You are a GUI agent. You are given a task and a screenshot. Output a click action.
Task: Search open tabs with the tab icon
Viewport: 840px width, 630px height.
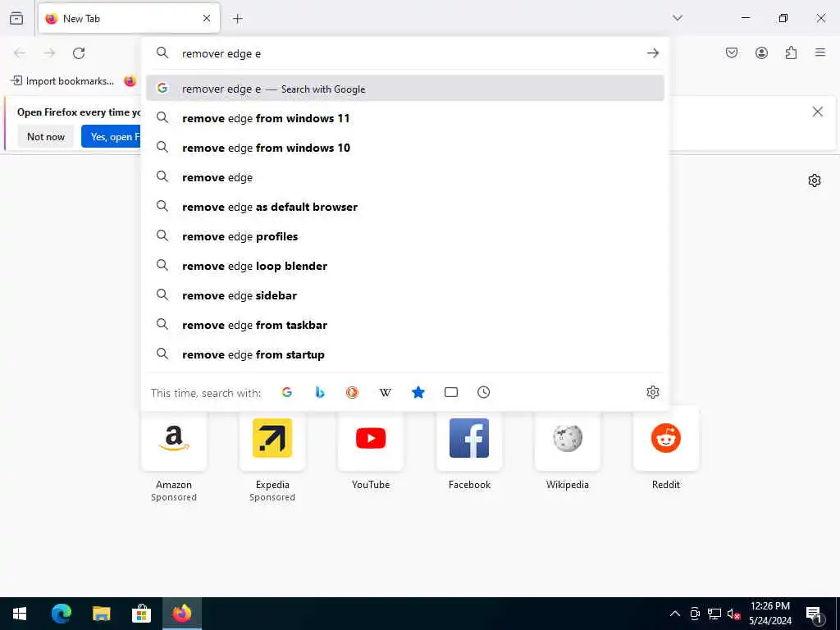coord(451,392)
